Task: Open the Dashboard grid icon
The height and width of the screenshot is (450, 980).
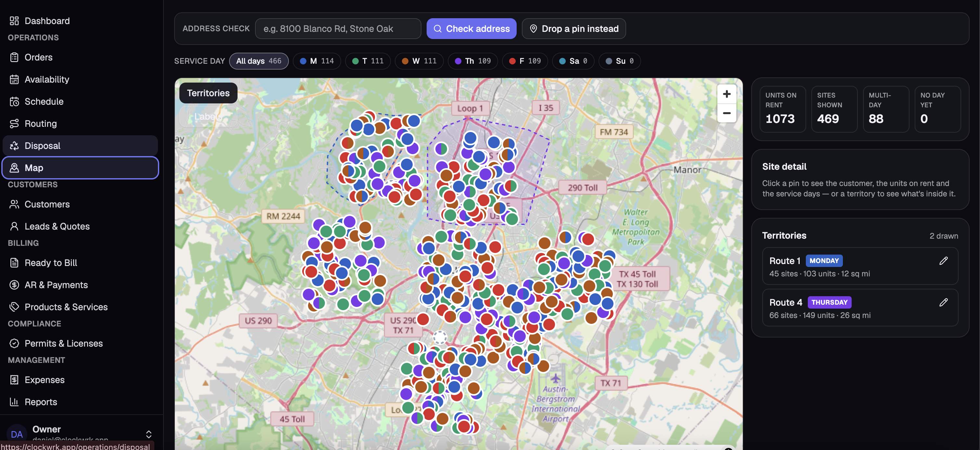Action: click(x=14, y=21)
